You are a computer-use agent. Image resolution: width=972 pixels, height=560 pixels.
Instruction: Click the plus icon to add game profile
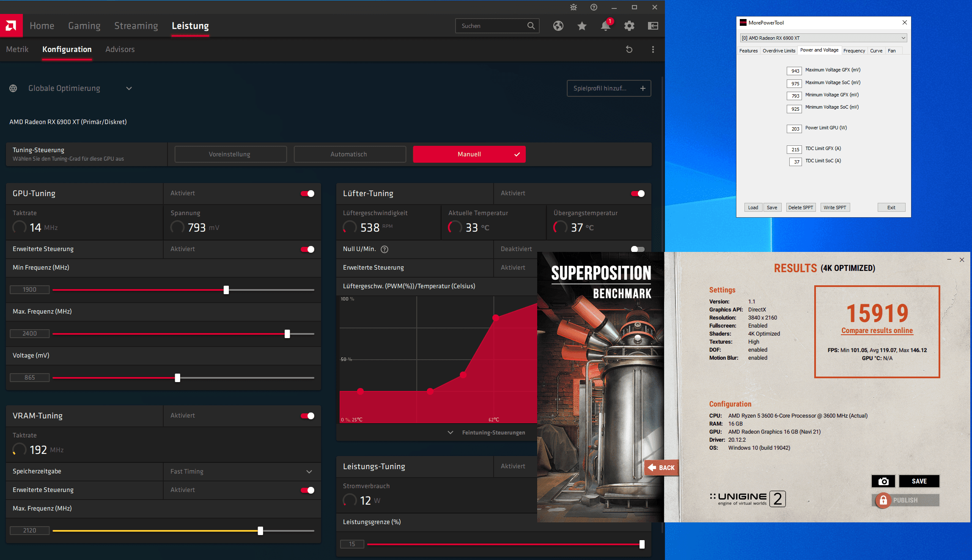643,88
